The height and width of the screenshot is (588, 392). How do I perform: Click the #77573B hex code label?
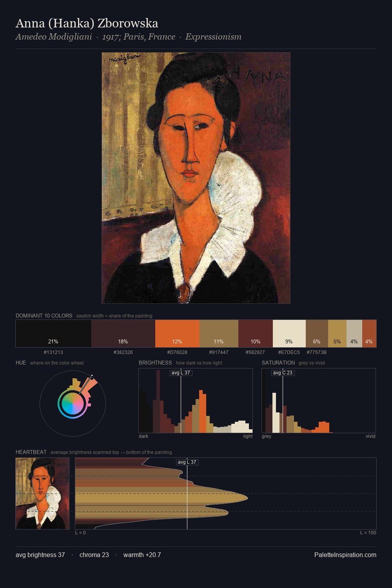pyautogui.click(x=317, y=352)
